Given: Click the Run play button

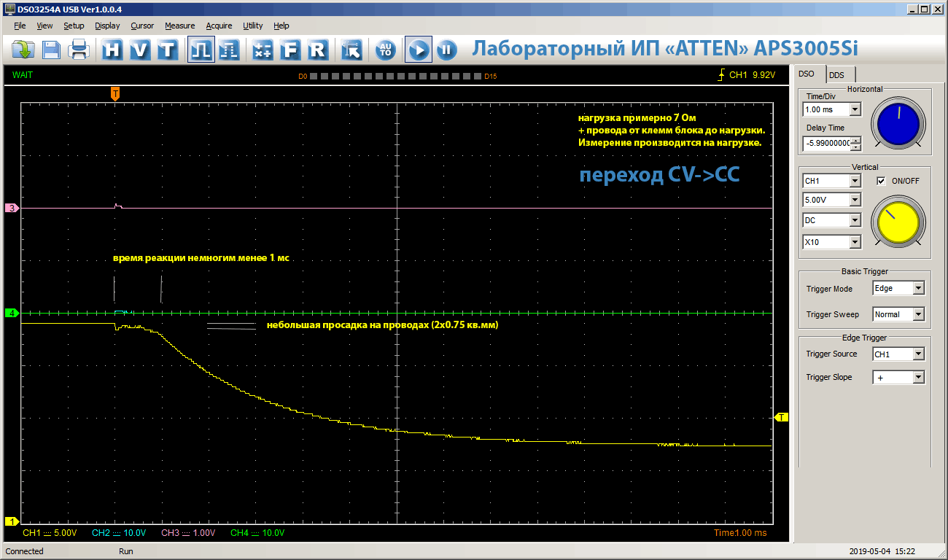Looking at the screenshot, I should (419, 50).
